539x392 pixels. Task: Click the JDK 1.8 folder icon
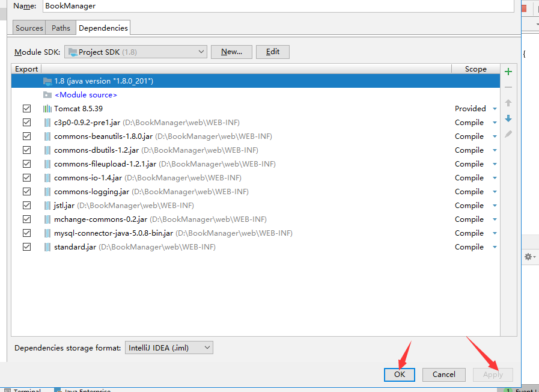tap(47, 81)
